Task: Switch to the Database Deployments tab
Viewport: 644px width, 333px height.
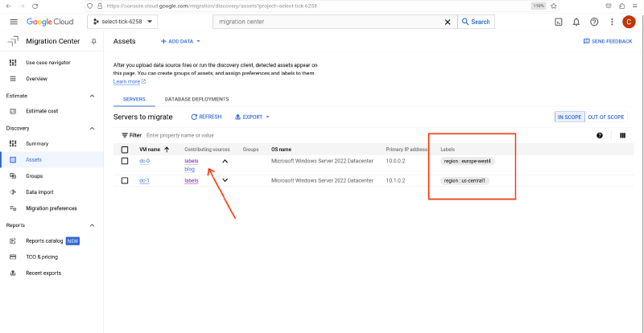Action: coord(196,99)
